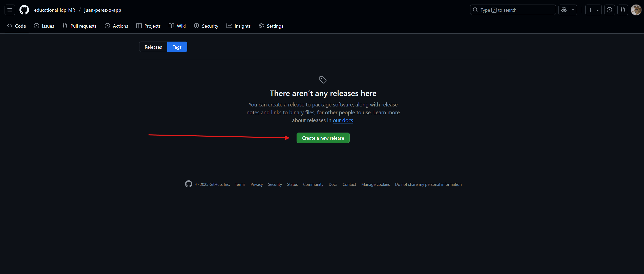Image resolution: width=644 pixels, height=274 pixels.
Task: Open Copilot chat icon
Action: point(564,10)
